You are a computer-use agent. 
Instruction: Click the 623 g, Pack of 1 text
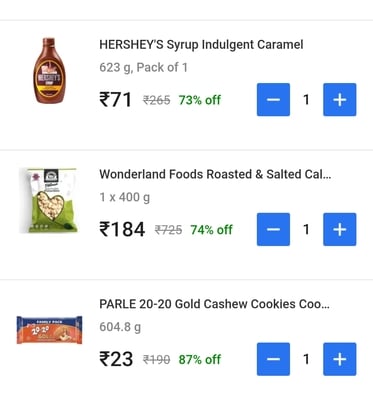click(143, 67)
